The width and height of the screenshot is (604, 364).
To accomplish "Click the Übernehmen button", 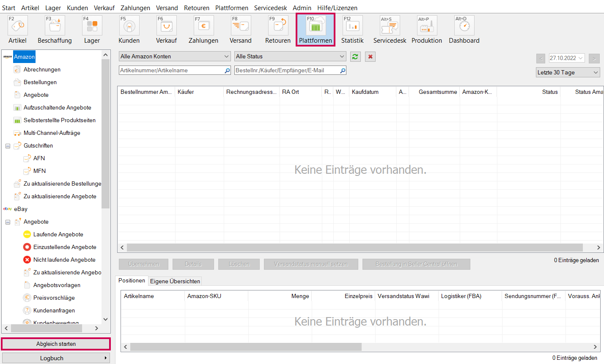I will (144, 264).
